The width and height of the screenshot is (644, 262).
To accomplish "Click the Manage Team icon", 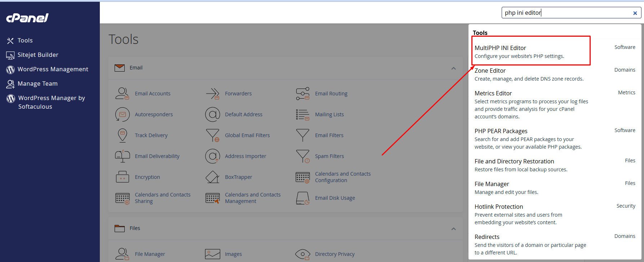I will tap(10, 84).
